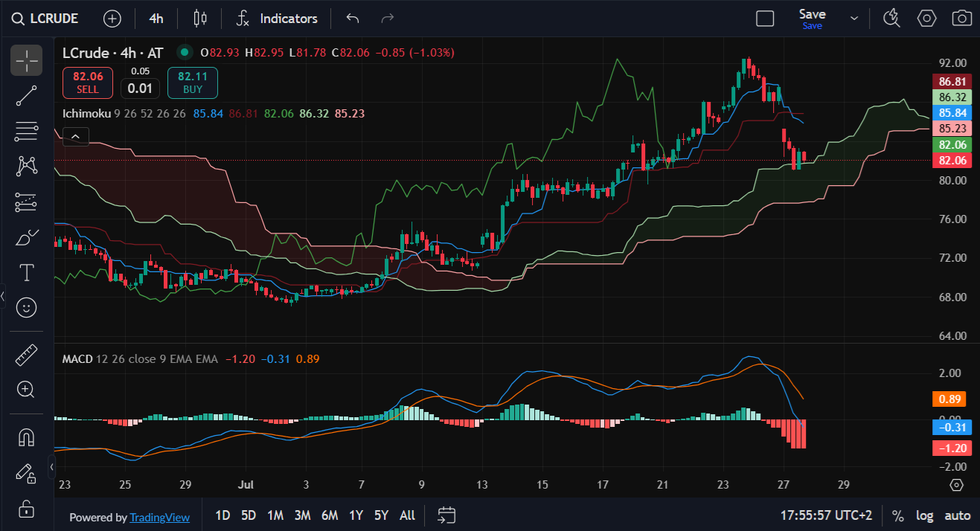Set time range to 1Y
Screen dimensions: 980x531
(x=356, y=515)
